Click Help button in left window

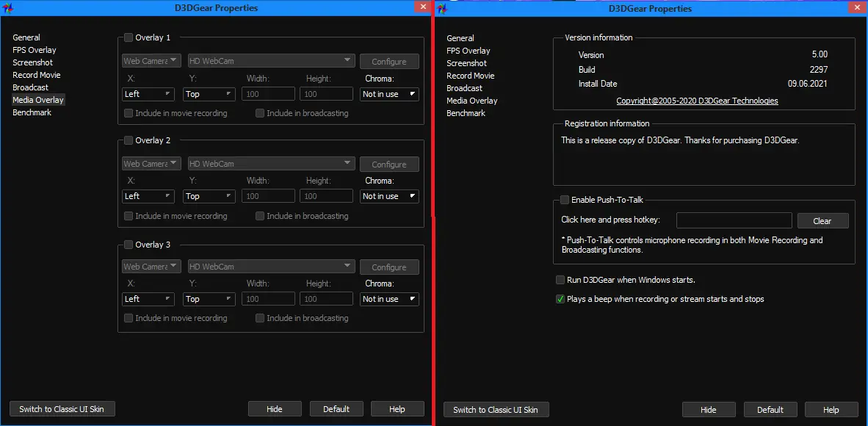pyautogui.click(x=397, y=409)
